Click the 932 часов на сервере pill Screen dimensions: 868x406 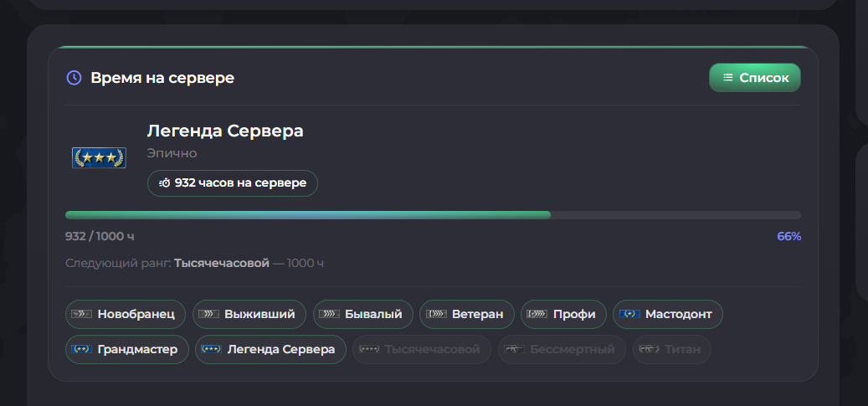coord(233,183)
